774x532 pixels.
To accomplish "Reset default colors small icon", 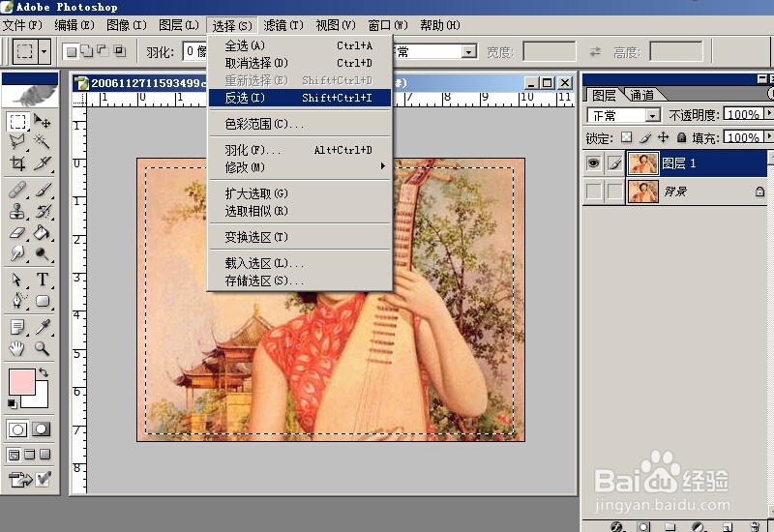I will [13, 404].
